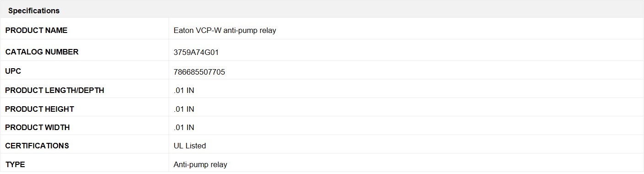Select the PRODUCT LENGTH/DEPTH label
The image size is (644, 174).
click(54, 90)
